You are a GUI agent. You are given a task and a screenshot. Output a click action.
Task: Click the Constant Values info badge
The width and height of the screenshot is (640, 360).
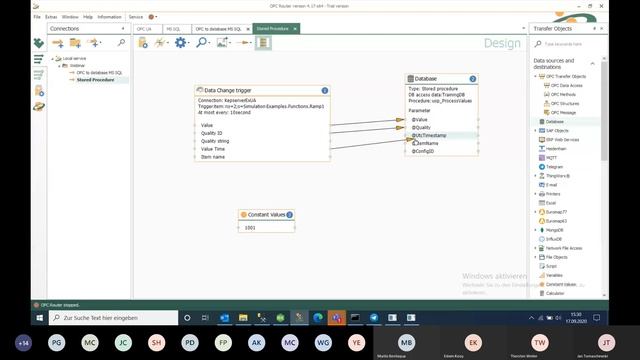coord(289,215)
